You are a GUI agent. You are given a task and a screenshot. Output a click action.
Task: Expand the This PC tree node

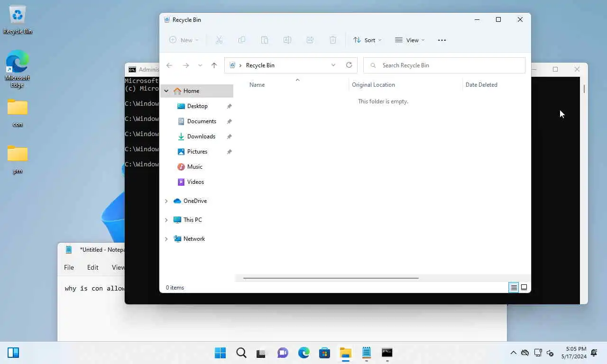pyautogui.click(x=166, y=220)
